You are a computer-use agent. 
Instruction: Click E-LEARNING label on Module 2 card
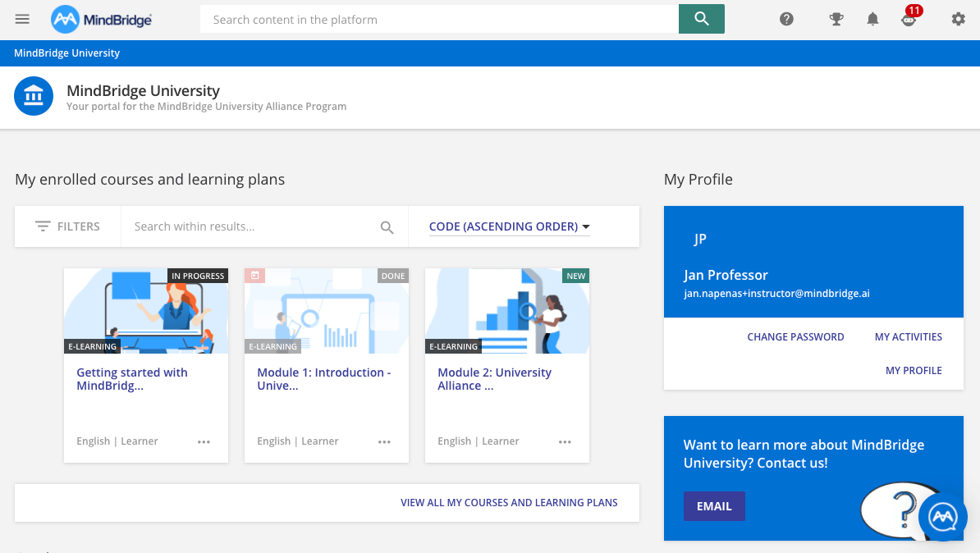click(453, 346)
